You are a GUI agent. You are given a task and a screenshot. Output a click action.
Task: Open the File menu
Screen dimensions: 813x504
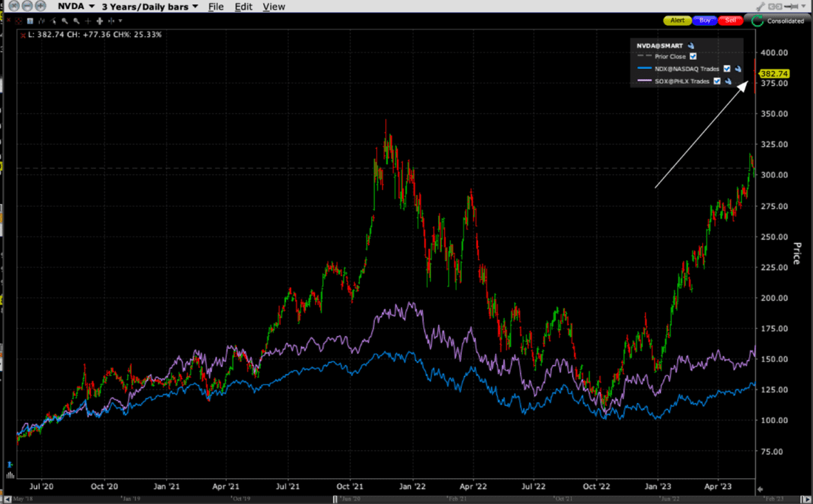pyautogui.click(x=215, y=7)
